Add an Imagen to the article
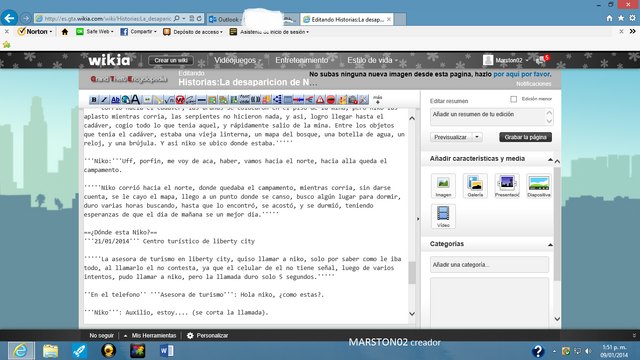 click(443, 186)
